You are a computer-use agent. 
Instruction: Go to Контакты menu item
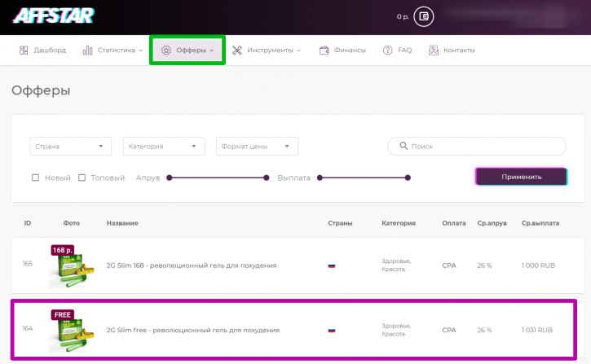[x=452, y=50]
